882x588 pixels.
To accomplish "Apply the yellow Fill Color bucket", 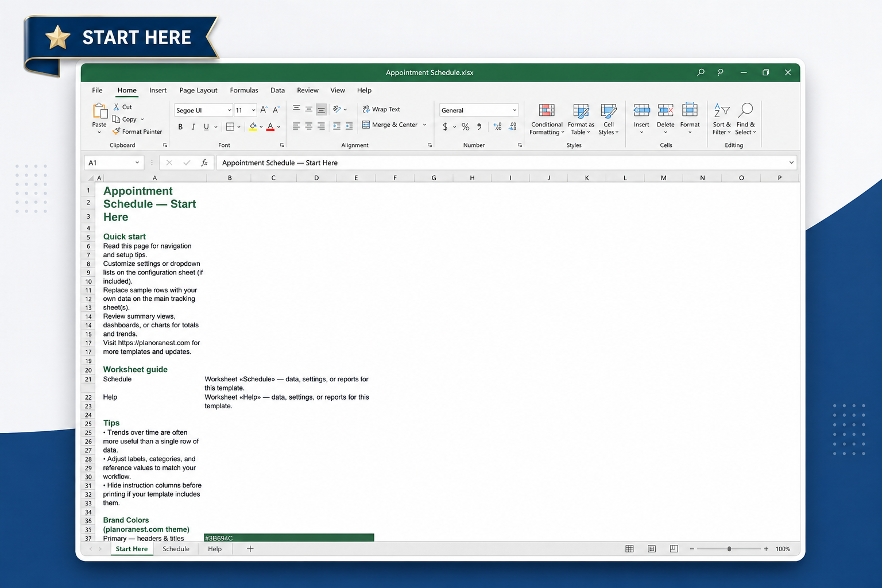I will [x=253, y=126].
